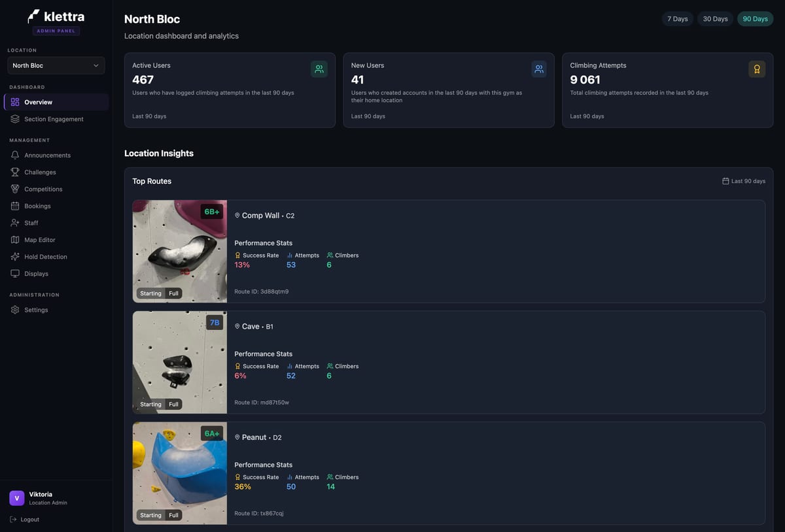Open the Comp Wall route photo
The width and height of the screenshot is (785, 532).
coord(180,252)
